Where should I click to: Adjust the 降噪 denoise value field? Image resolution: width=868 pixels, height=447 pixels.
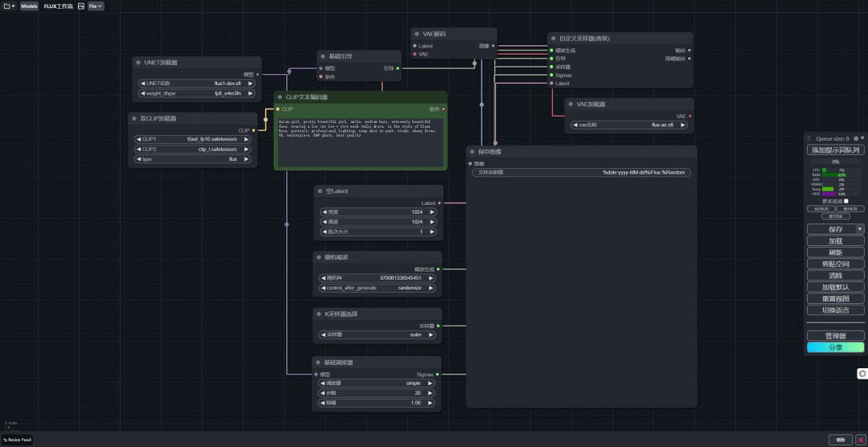point(377,403)
